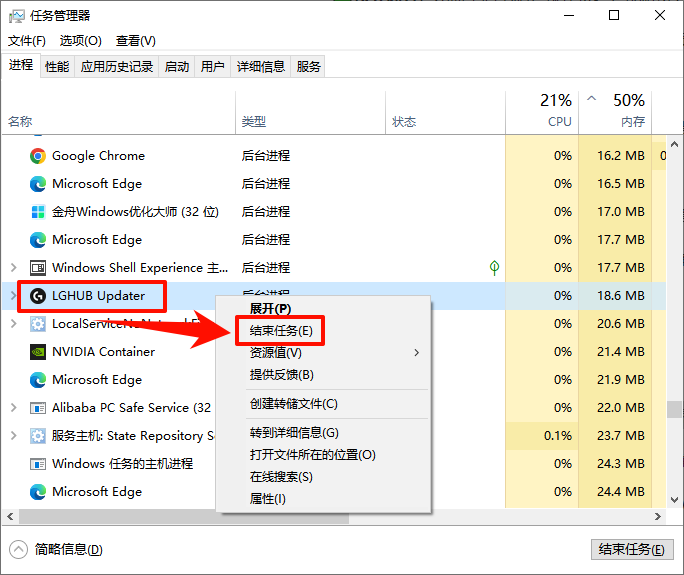Click the Windows 任务的主机进程 icon
This screenshot has width=684, height=575.
(x=38, y=464)
